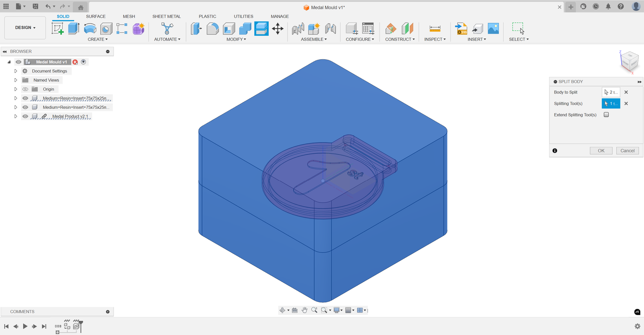Select the Measure tool

point(435,29)
